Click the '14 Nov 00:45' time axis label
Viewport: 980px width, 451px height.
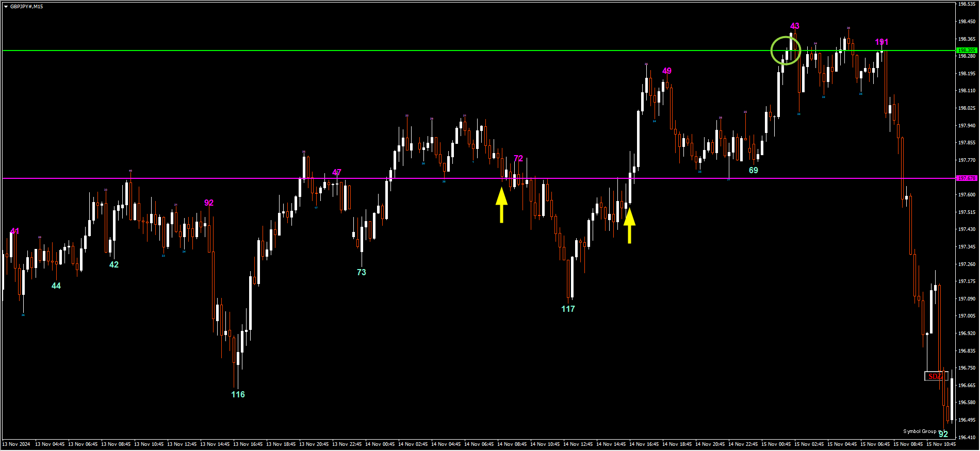click(x=380, y=444)
